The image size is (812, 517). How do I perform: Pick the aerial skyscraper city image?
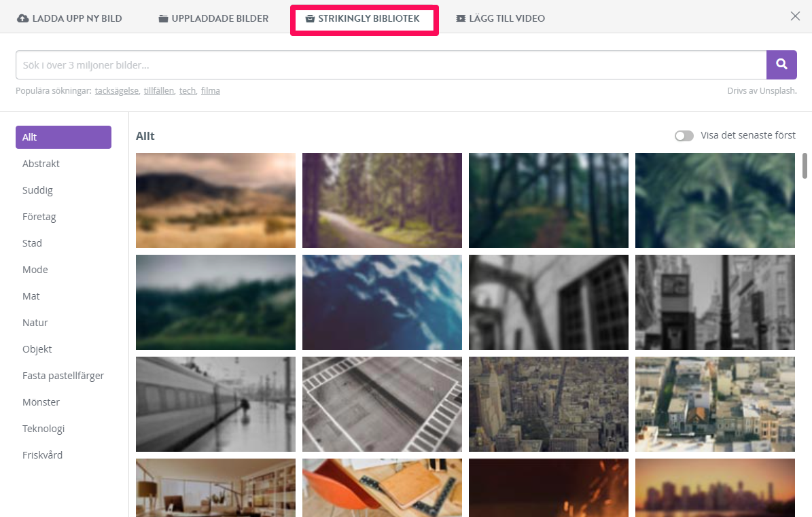point(548,404)
